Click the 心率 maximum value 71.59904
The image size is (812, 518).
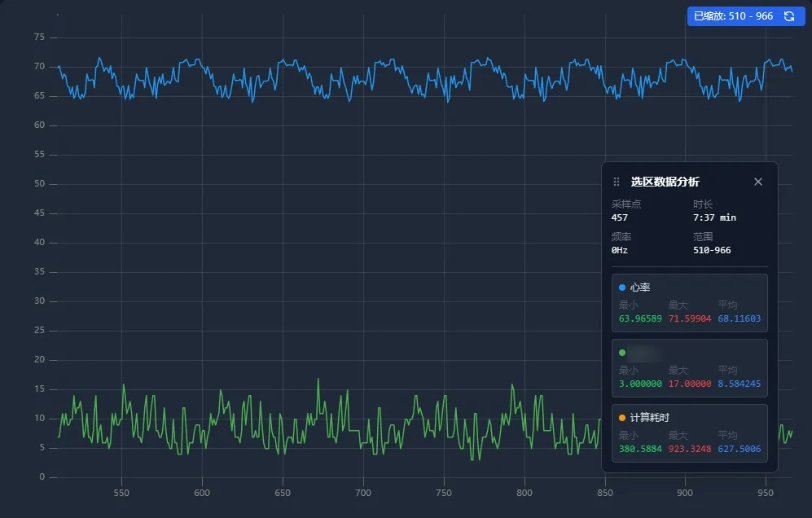[x=690, y=318]
